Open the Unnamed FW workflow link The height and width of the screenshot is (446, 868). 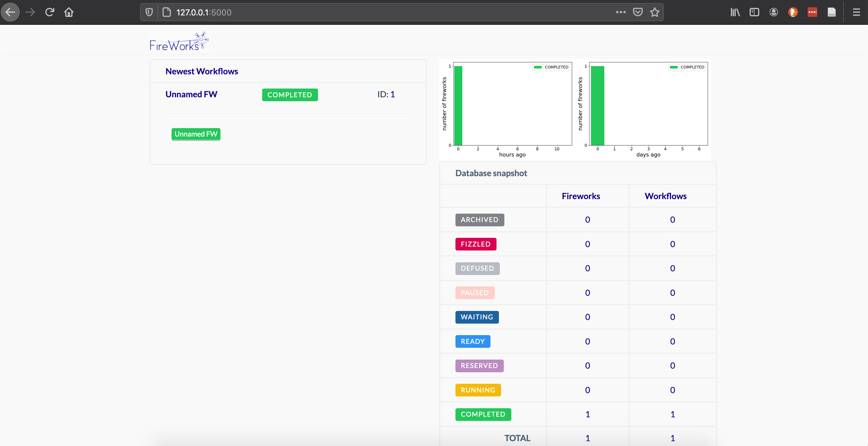191,94
